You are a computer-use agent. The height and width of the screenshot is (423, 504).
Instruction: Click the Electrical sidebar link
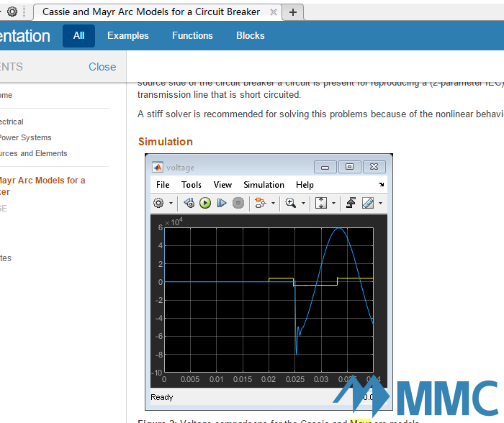click(12, 122)
